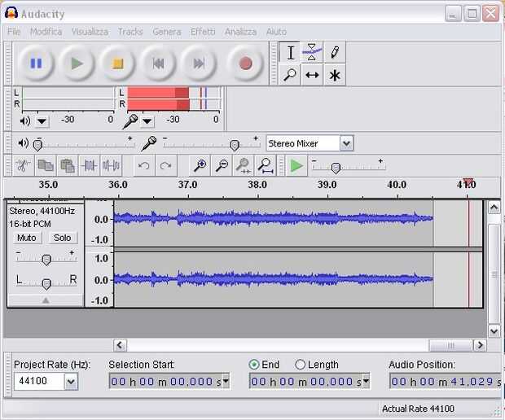Skip to end of the project
The height and width of the screenshot is (420, 505).
pyautogui.click(x=199, y=63)
